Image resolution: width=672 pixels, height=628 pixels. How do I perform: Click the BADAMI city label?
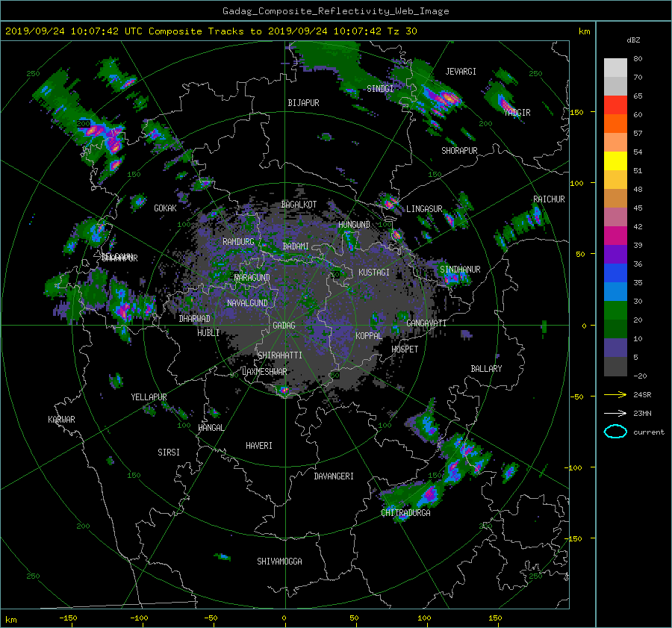296,246
